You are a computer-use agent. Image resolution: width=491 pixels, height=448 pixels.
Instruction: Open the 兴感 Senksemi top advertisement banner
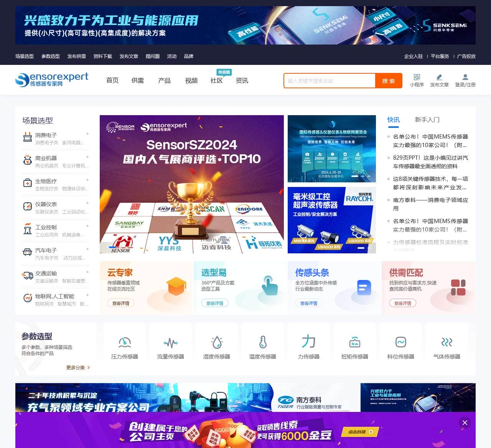(x=245, y=25)
